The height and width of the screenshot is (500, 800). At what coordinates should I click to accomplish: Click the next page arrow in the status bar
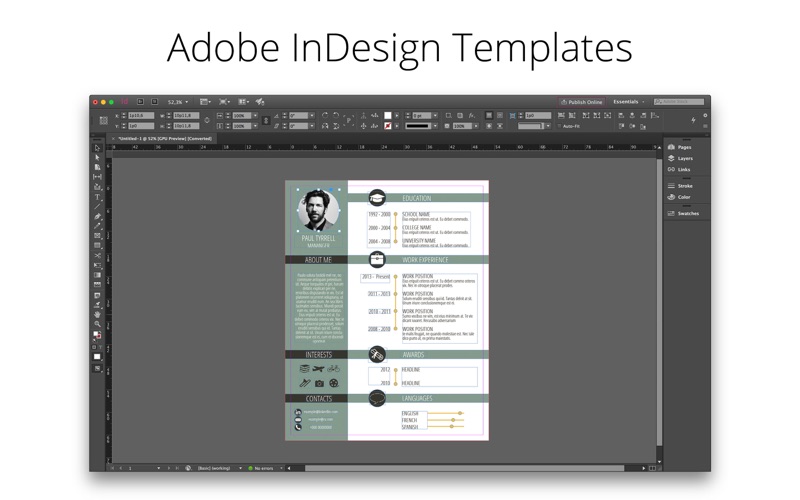(169, 468)
